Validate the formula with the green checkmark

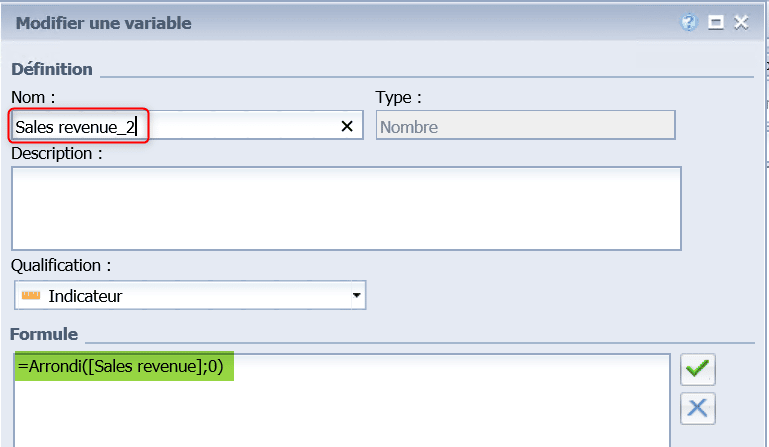[697, 369]
